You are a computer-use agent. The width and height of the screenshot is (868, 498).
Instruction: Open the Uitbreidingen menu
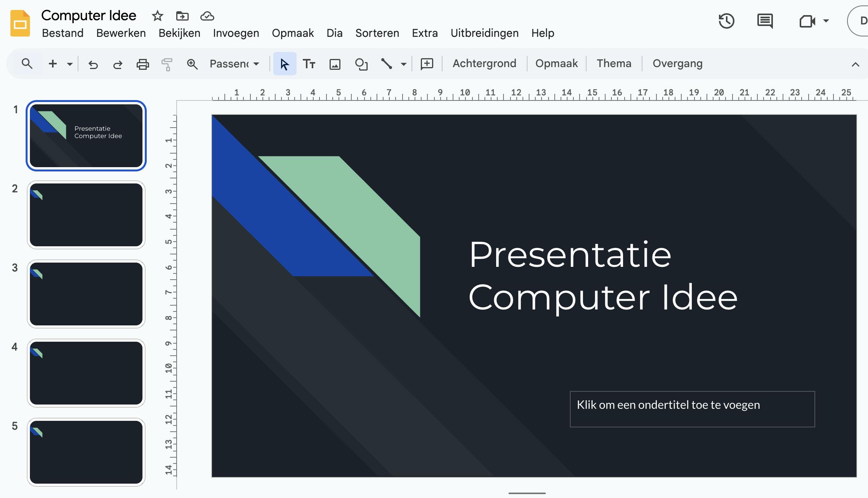pos(484,33)
